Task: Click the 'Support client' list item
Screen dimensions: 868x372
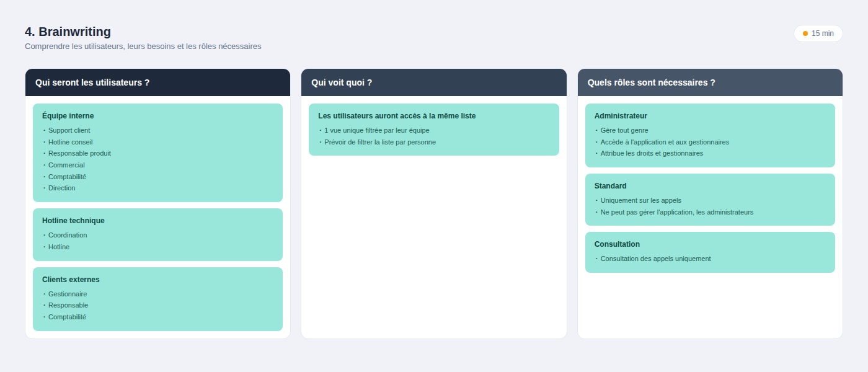Action: 69,130
